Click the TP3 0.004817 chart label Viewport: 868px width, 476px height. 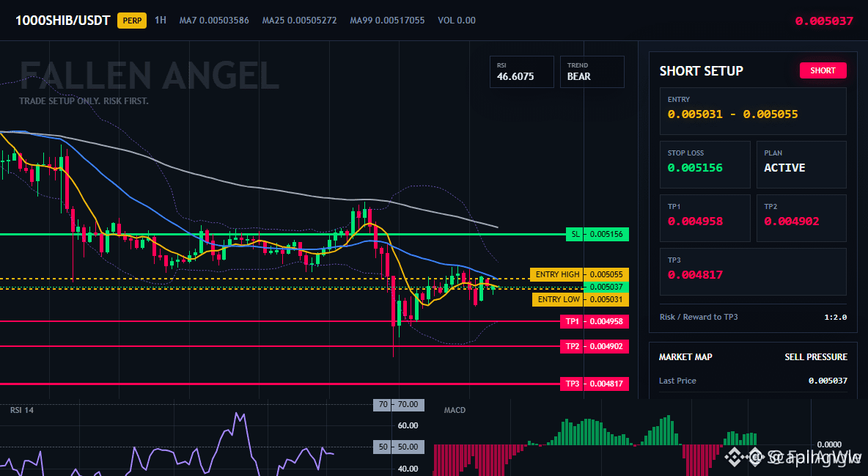595,384
